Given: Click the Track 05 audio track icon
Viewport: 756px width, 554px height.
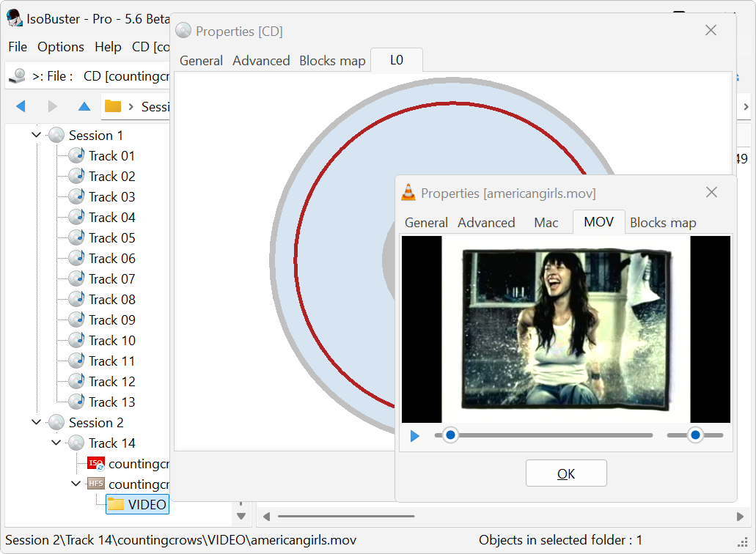Looking at the screenshot, I should click(77, 237).
